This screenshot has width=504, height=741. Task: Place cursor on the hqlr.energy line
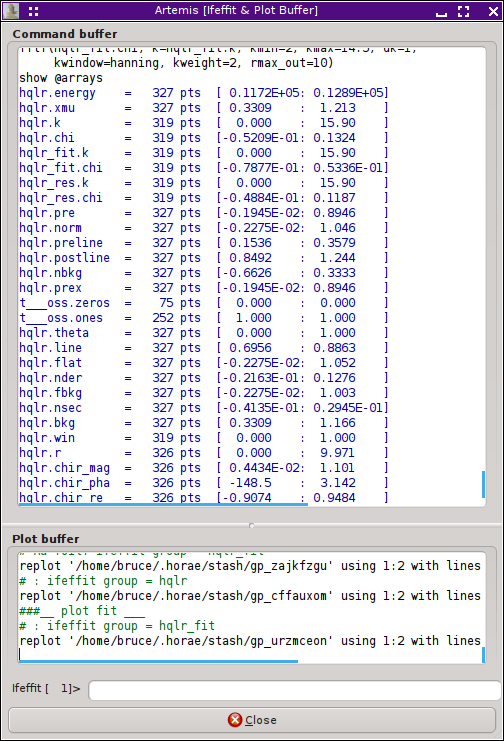(x=204, y=93)
